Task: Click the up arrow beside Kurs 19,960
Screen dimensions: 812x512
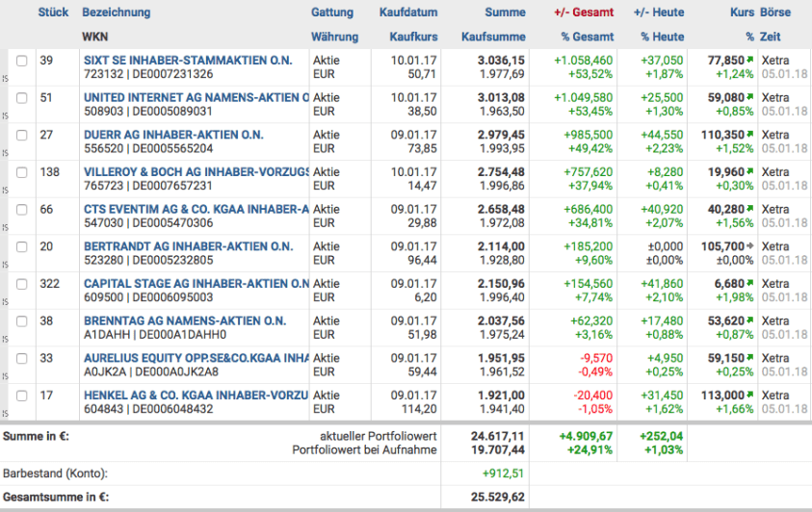Action: (749, 171)
